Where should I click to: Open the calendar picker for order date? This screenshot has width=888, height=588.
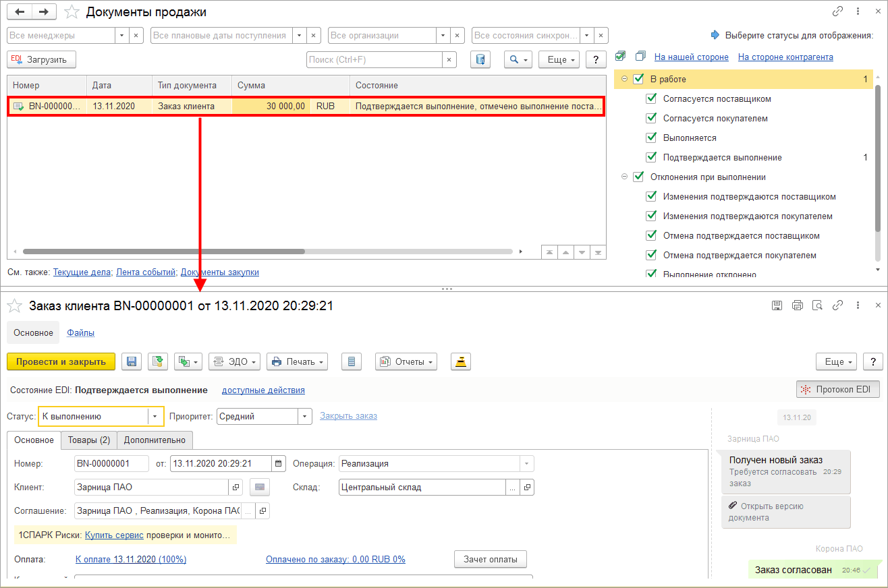point(279,463)
